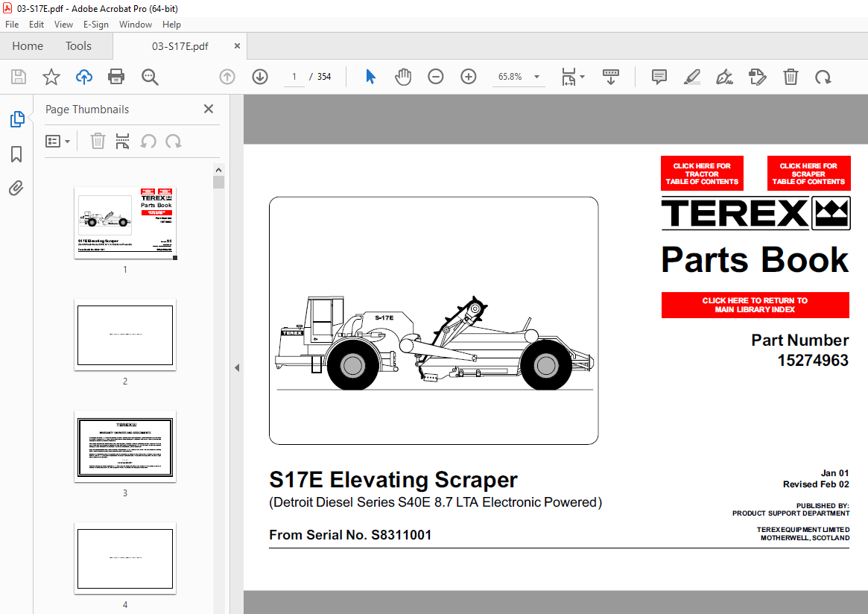Click the thumbnails panel scrollbar thumb
This screenshot has width=868, height=614.
click(x=218, y=182)
